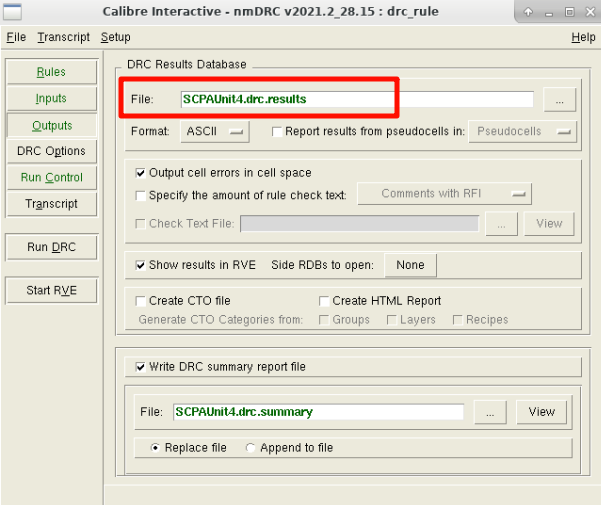Switch to the Outputs panel
The image size is (601, 505).
[51, 125]
